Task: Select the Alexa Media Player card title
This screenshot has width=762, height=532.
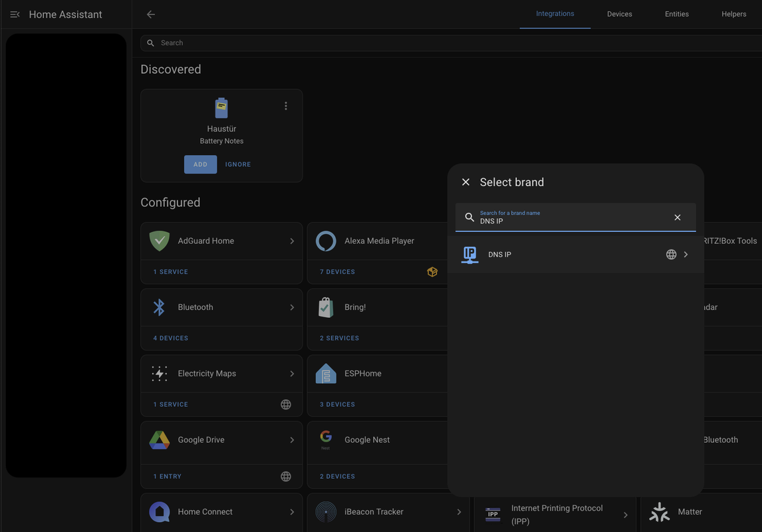Action: (379, 241)
